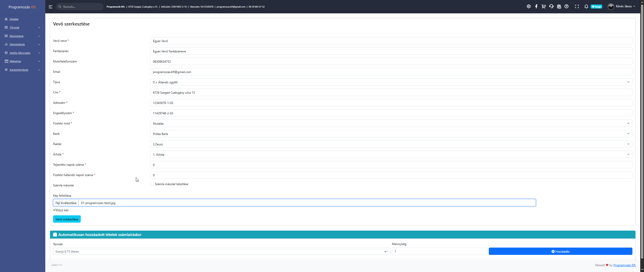Image resolution: width=644 pixels, height=272 pixels.
Task: Click the support headset icon
Action: [x=551, y=7]
